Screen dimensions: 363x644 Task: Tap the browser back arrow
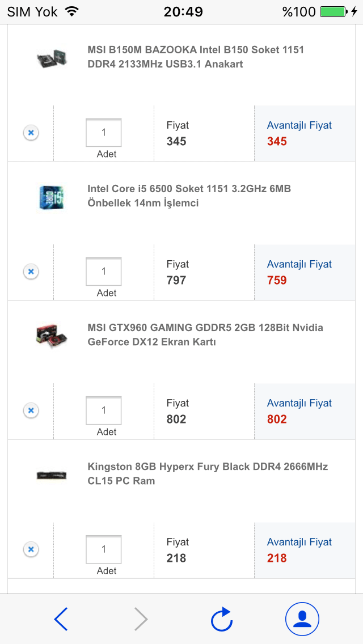coord(61,619)
